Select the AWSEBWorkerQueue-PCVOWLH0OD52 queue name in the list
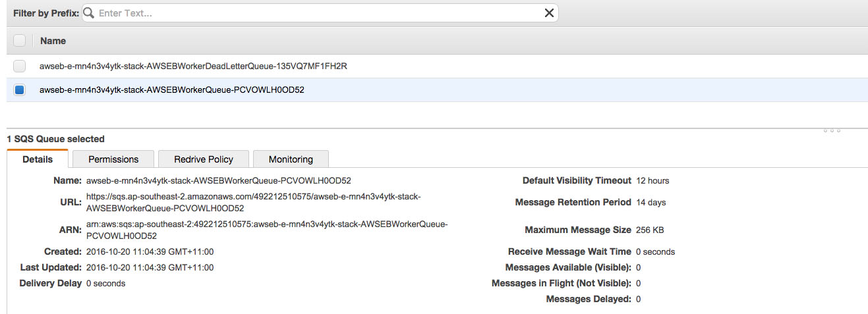The image size is (868, 314). [172, 90]
